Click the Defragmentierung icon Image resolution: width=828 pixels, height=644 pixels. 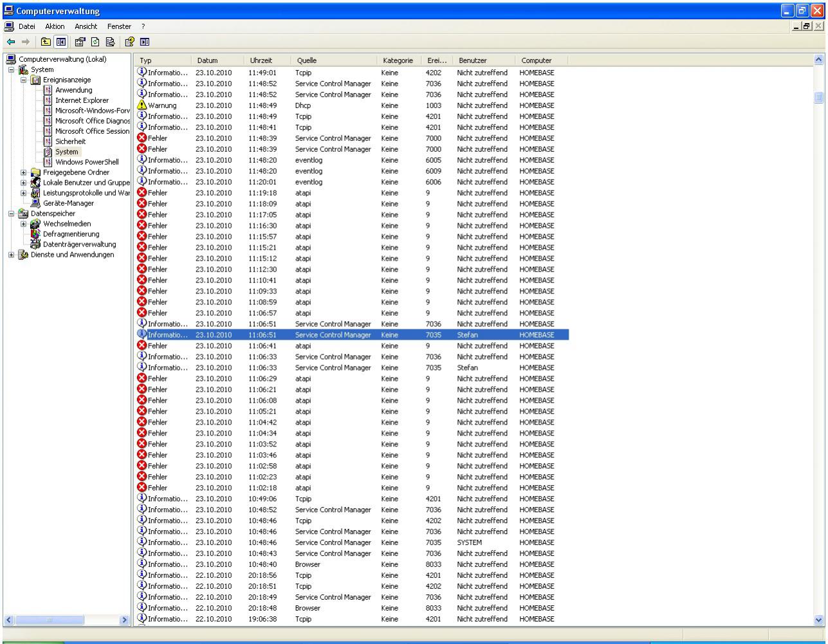36,234
